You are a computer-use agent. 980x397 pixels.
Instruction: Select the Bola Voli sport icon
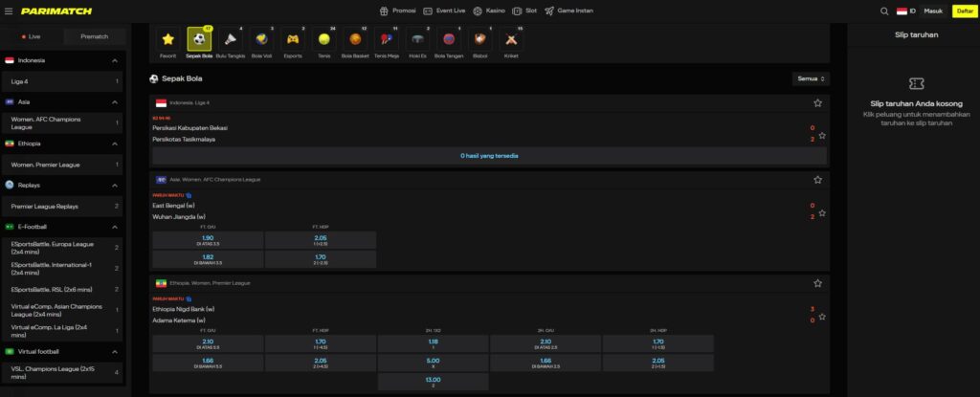[x=261, y=39]
